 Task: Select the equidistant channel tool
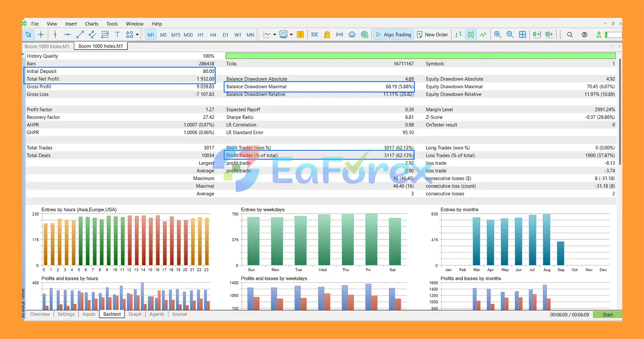click(92, 34)
